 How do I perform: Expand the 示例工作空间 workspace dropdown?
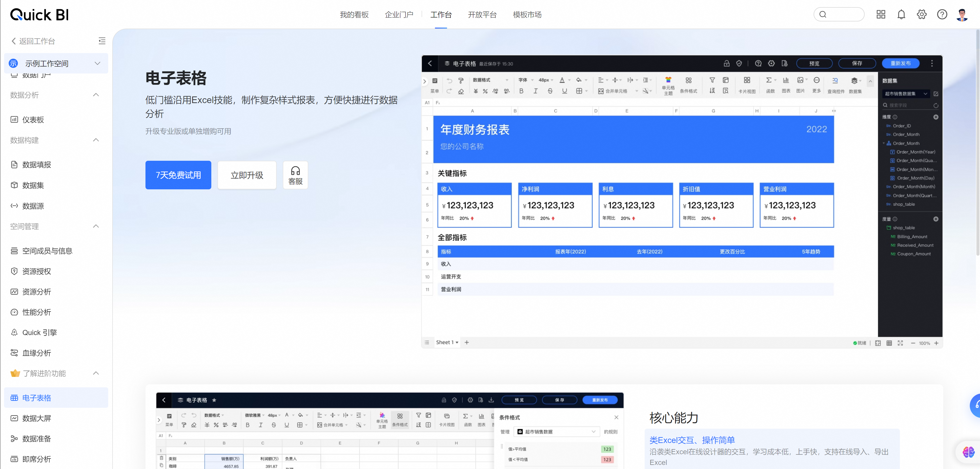[97, 63]
